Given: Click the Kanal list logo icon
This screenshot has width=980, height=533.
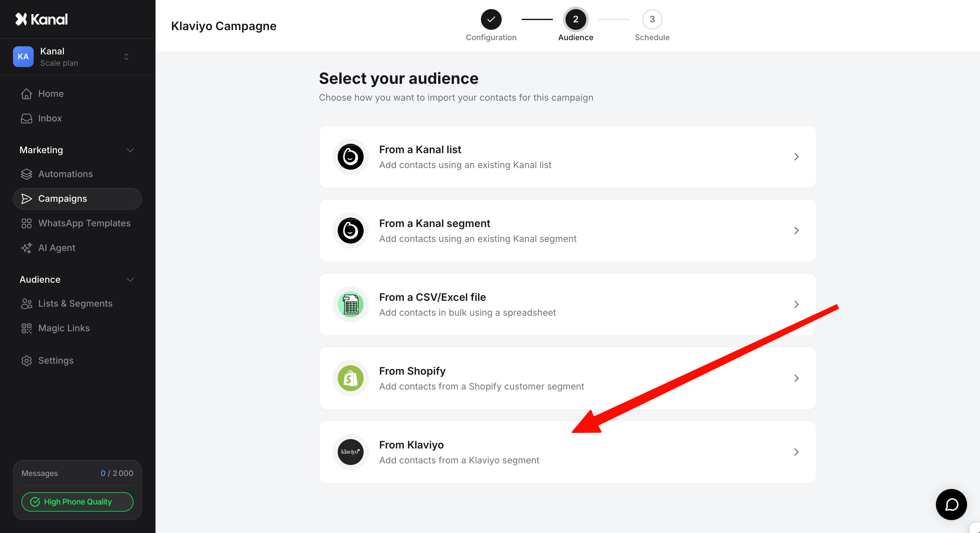Looking at the screenshot, I should 350,157.
